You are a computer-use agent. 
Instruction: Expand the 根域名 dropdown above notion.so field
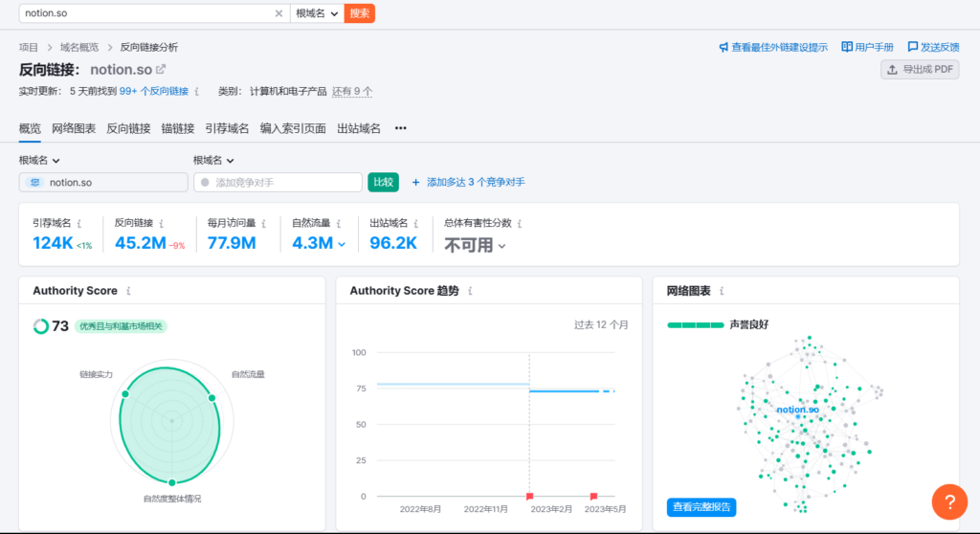click(x=39, y=161)
